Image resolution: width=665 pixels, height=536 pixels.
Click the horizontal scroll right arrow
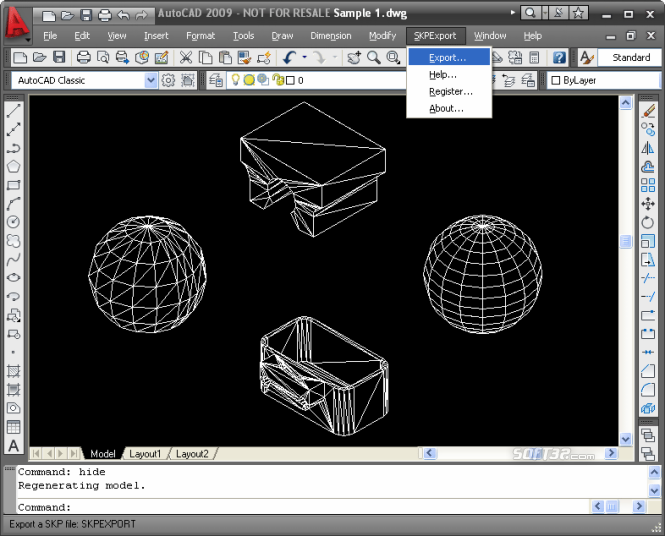tap(611, 453)
